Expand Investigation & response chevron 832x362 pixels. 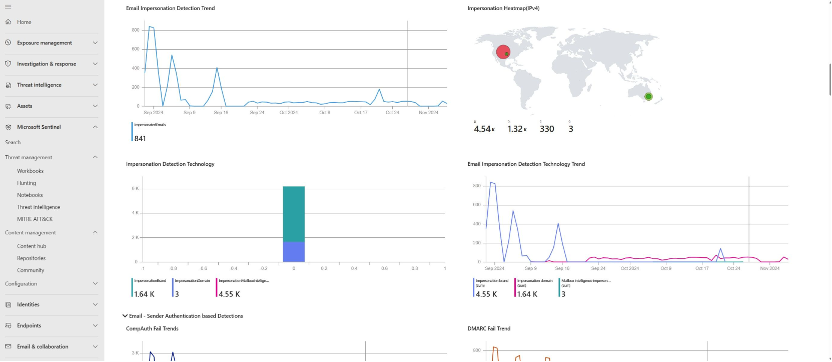[95, 64]
